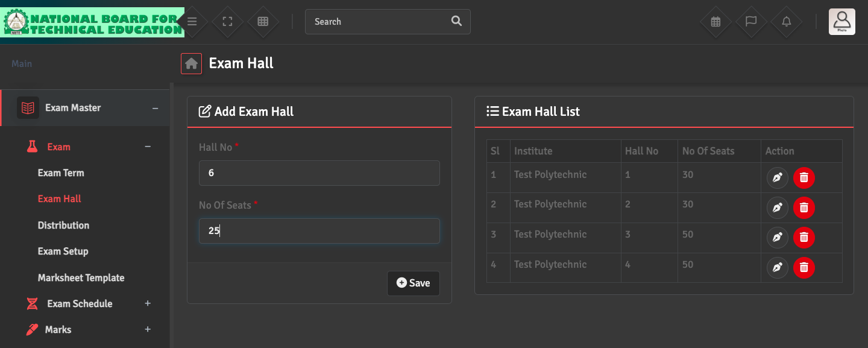Click the search magnifier icon
Image resolution: width=868 pixels, height=348 pixels.
[x=456, y=22]
